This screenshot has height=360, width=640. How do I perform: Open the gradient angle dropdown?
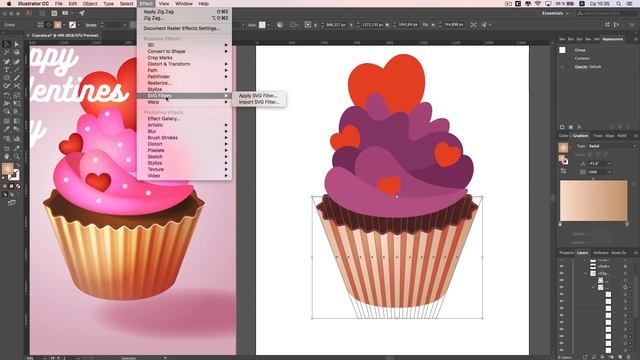tap(609, 163)
